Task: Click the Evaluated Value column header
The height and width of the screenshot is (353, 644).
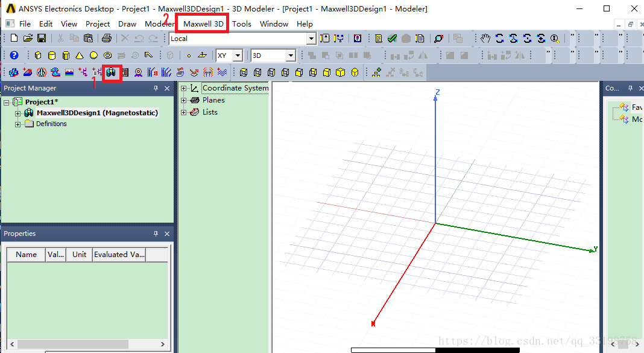Action: pos(119,254)
